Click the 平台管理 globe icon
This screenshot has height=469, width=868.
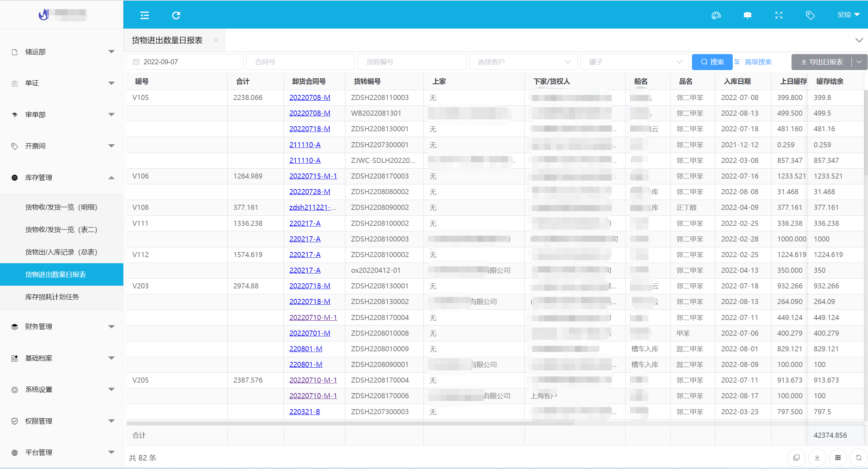click(x=15, y=453)
